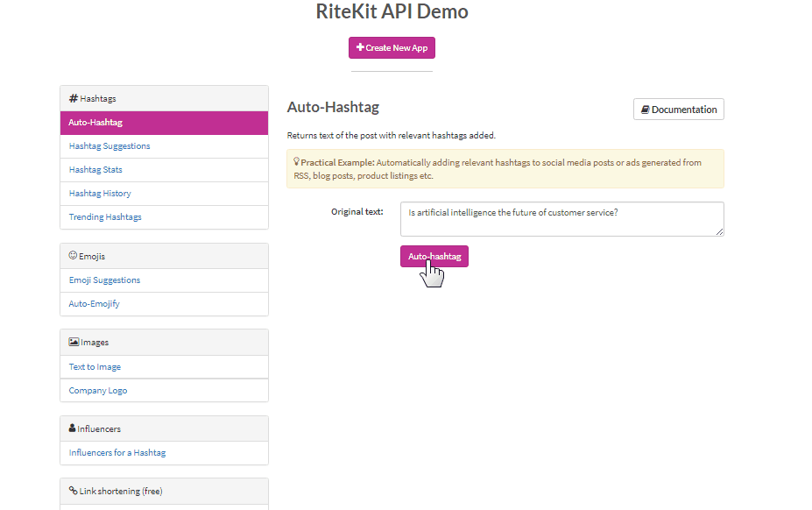Go to Hashtag Stats
The width and height of the screenshot is (812, 510).
tap(95, 170)
